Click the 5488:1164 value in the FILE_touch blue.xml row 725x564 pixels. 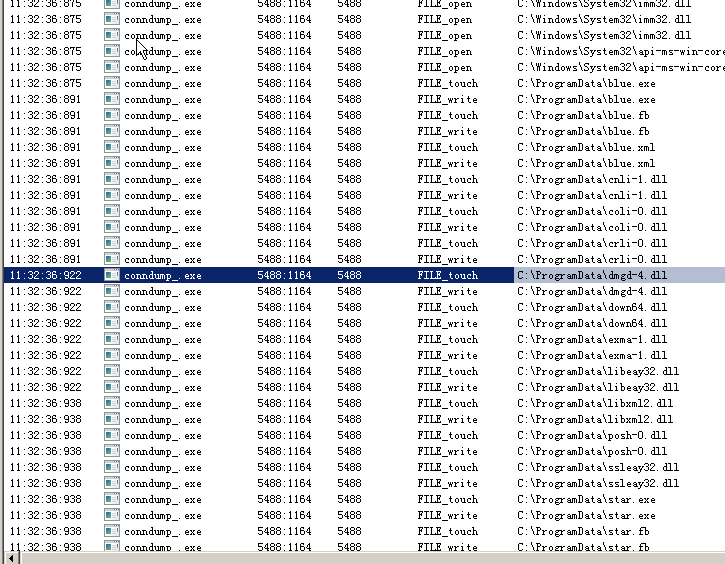[x=284, y=147]
